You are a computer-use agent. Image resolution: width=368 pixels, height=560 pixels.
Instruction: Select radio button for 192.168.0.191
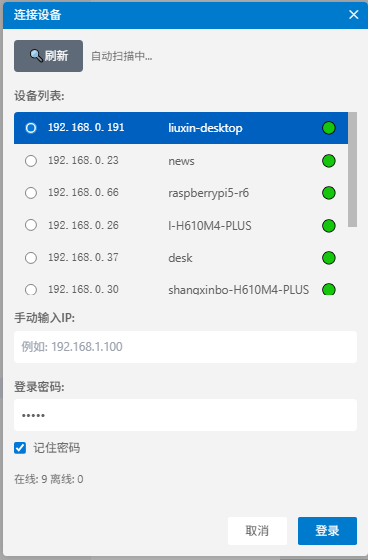point(31,128)
